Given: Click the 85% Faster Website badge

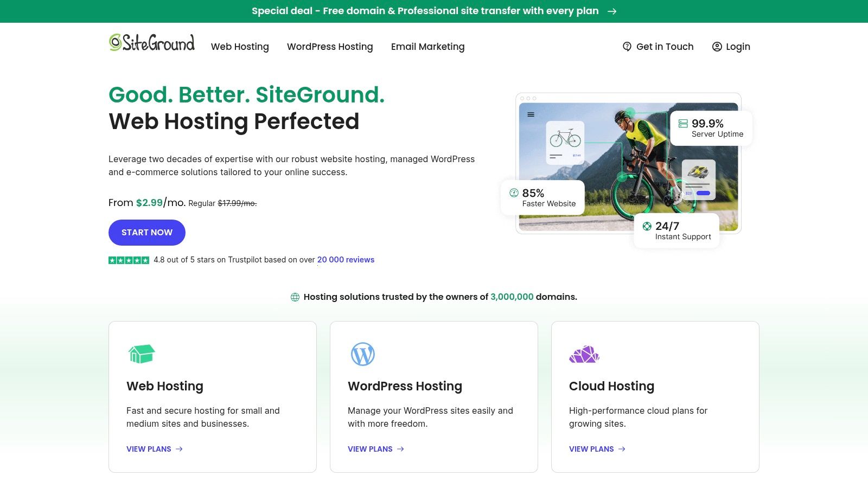Looking at the screenshot, I should point(542,197).
